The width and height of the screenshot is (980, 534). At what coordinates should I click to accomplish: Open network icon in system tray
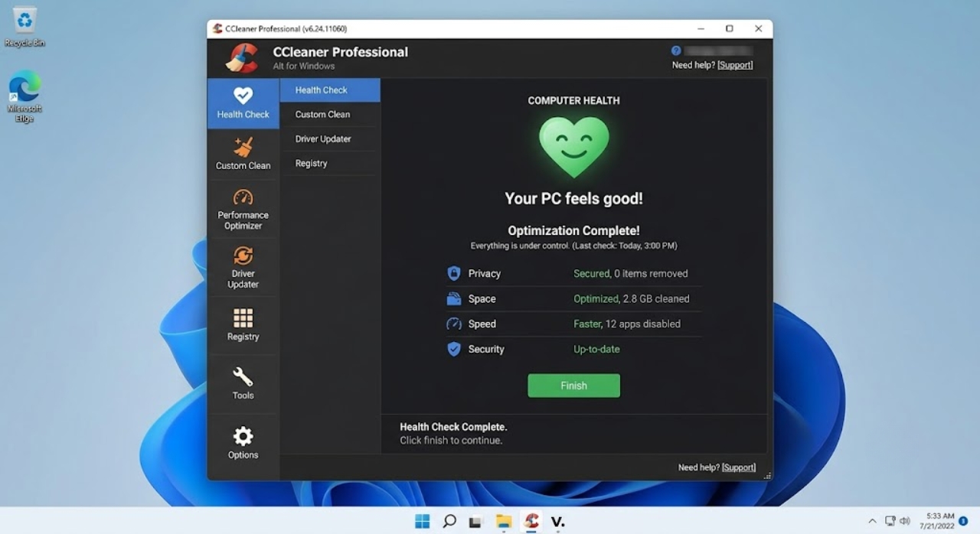tap(890, 521)
